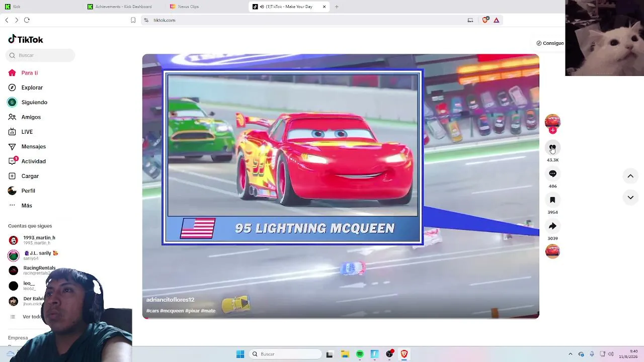Open RacingRentals followed account
The image size is (644, 362).
point(32,270)
